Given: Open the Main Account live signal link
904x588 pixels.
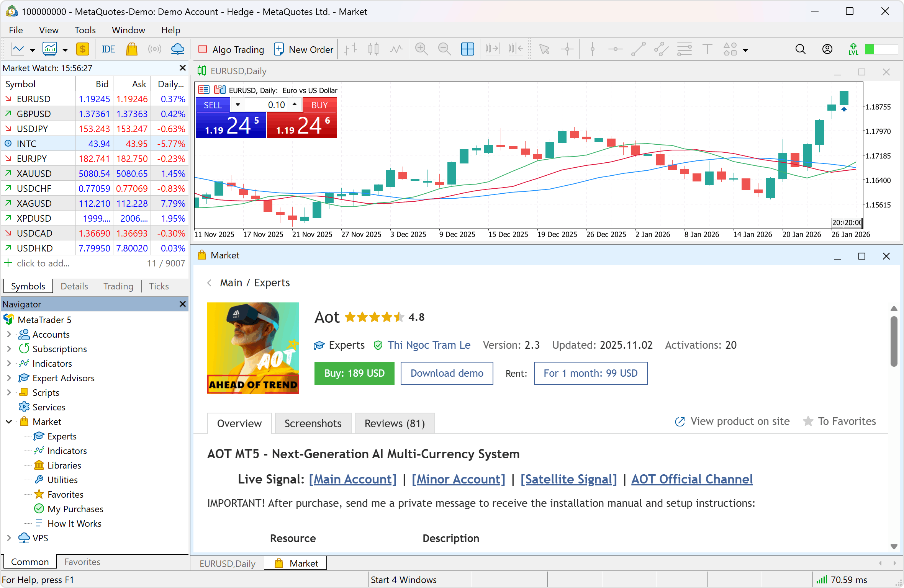Looking at the screenshot, I should pyautogui.click(x=352, y=479).
